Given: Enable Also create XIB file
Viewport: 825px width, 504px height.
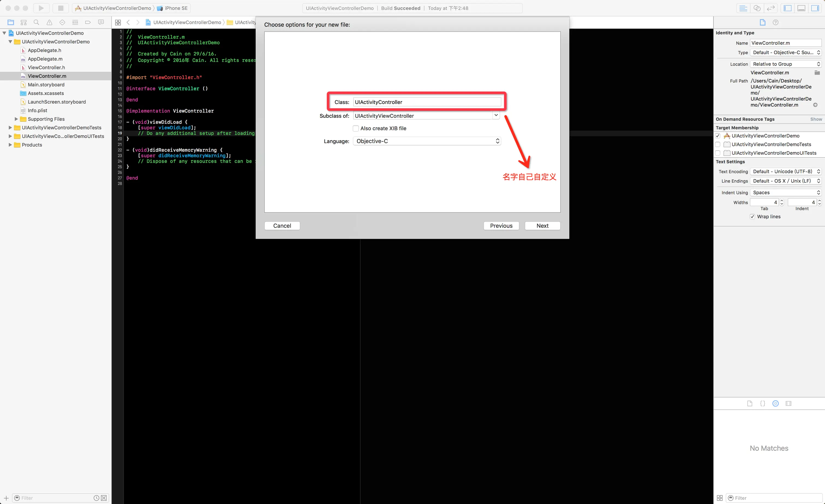Looking at the screenshot, I should point(356,128).
